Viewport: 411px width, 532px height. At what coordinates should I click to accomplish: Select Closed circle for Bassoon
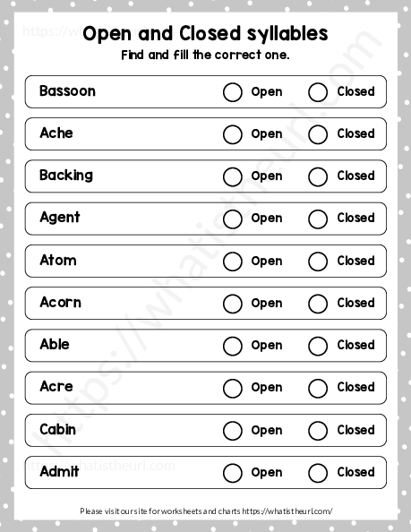(318, 92)
